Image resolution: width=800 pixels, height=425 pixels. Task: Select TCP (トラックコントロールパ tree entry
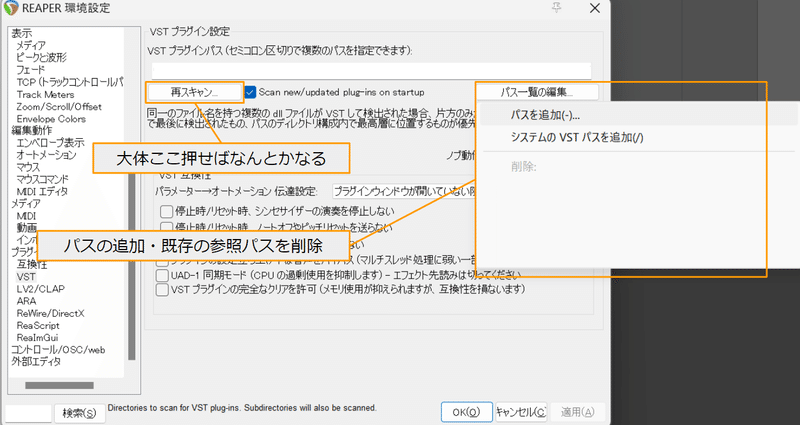tap(70, 82)
